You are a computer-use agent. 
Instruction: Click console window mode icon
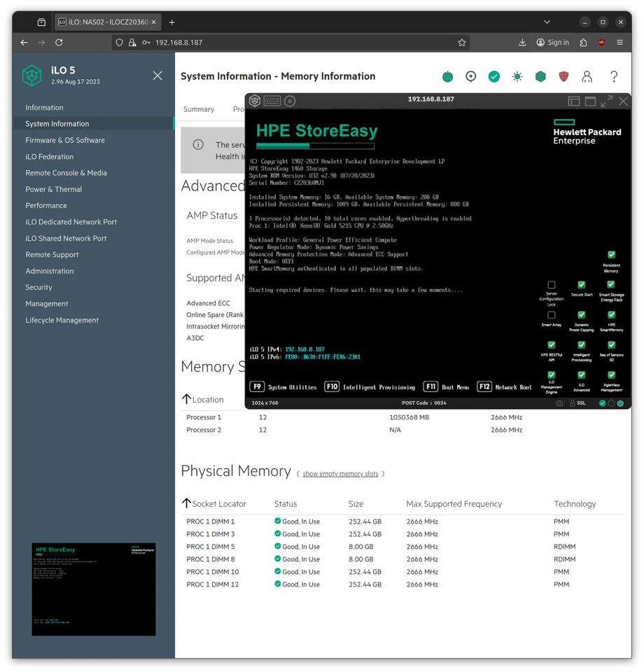tap(590, 101)
